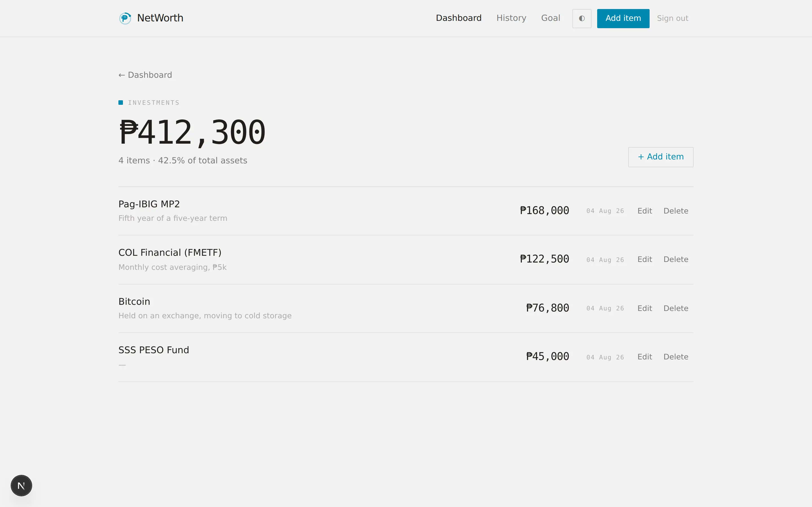This screenshot has width=812, height=507.
Task: Click the NetWorth brand name text
Action: tap(160, 18)
